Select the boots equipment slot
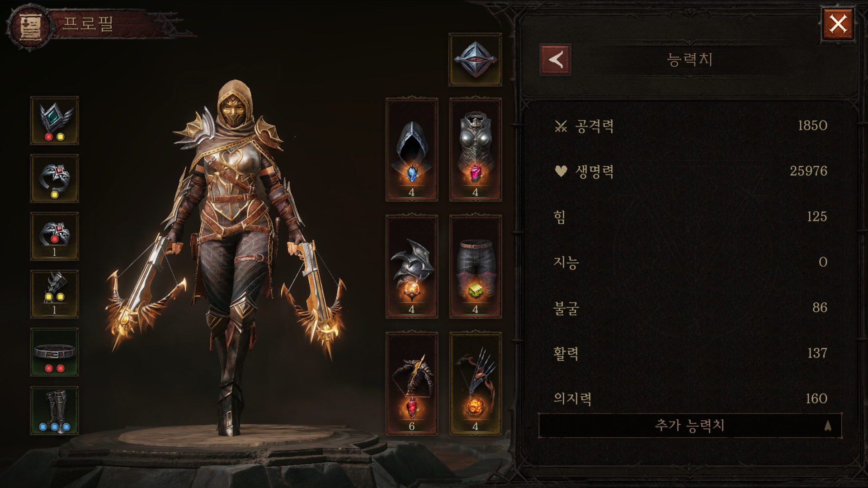 point(54,410)
